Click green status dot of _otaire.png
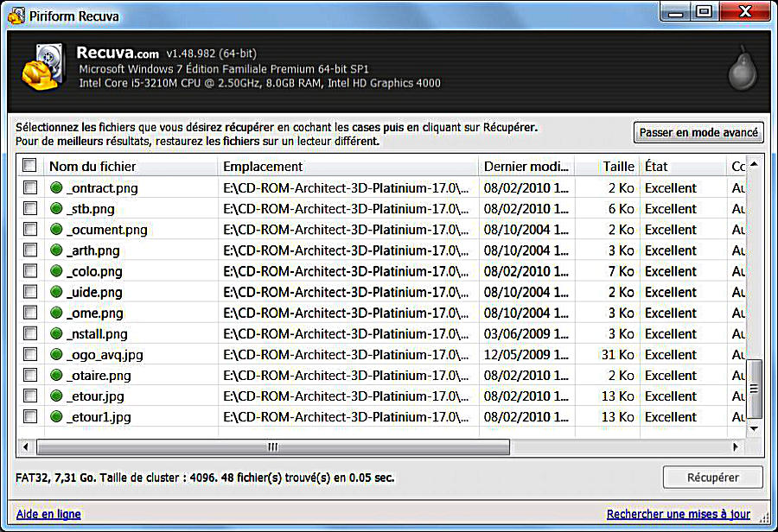Screen dimensions: 778x532 [56, 376]
